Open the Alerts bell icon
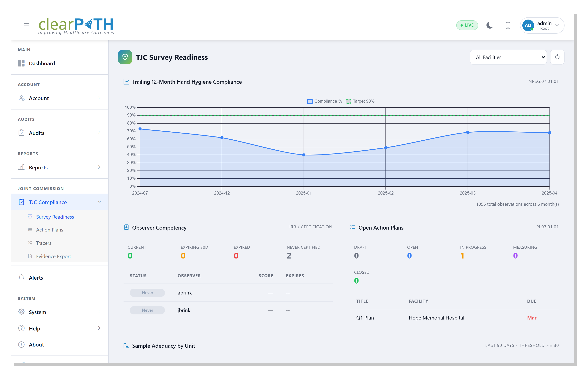Viewport: 588px width, 377px height. (x=21, y=277)
